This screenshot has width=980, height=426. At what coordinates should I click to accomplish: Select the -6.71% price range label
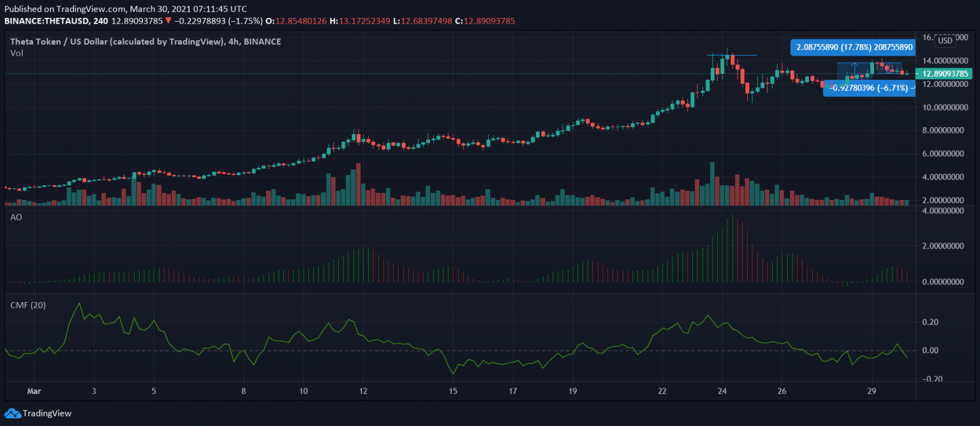[x=869, y=88]
